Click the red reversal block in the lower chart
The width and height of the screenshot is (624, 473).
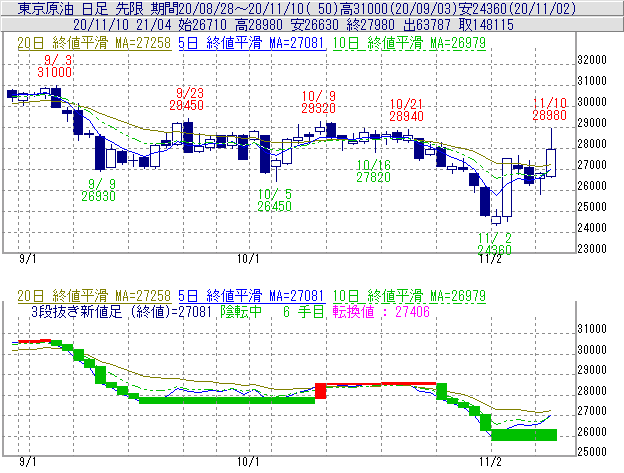pyautogui.click(x=320, y=391)
